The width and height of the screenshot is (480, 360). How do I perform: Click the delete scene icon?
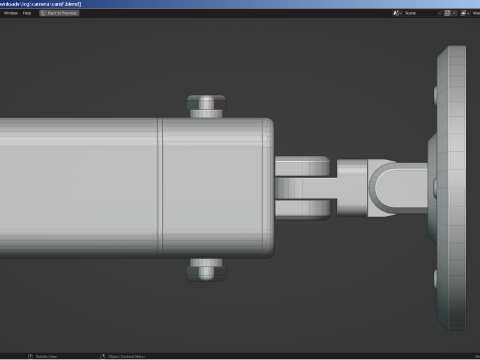point(454,13)
